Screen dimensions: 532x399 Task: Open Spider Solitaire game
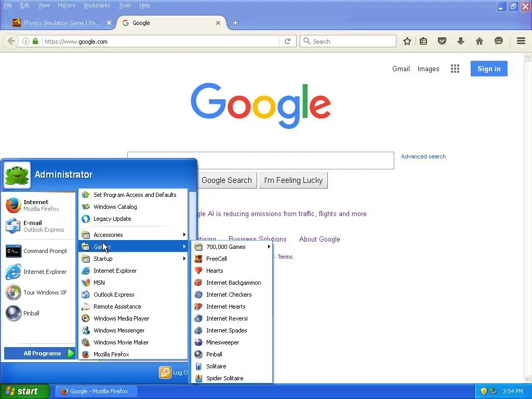[x=232, y=378]
